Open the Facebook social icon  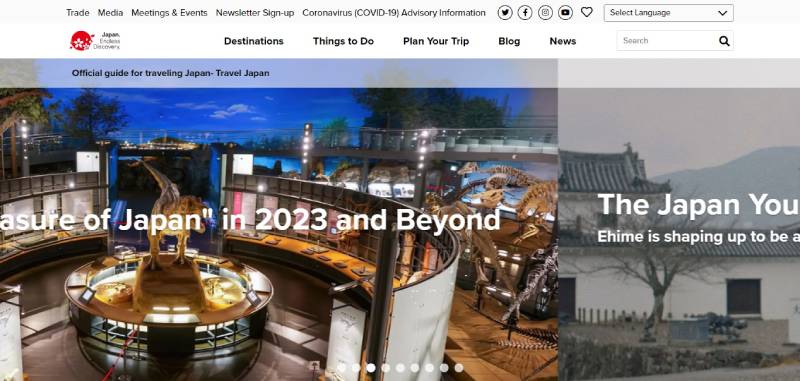[525, 13]
